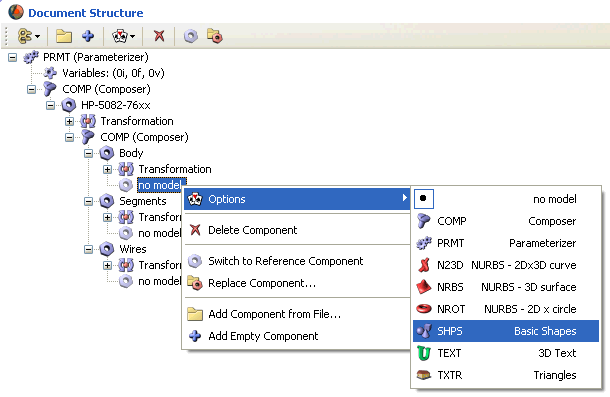Select SHPS Basic Shapes option

click(x=506, y=331)
